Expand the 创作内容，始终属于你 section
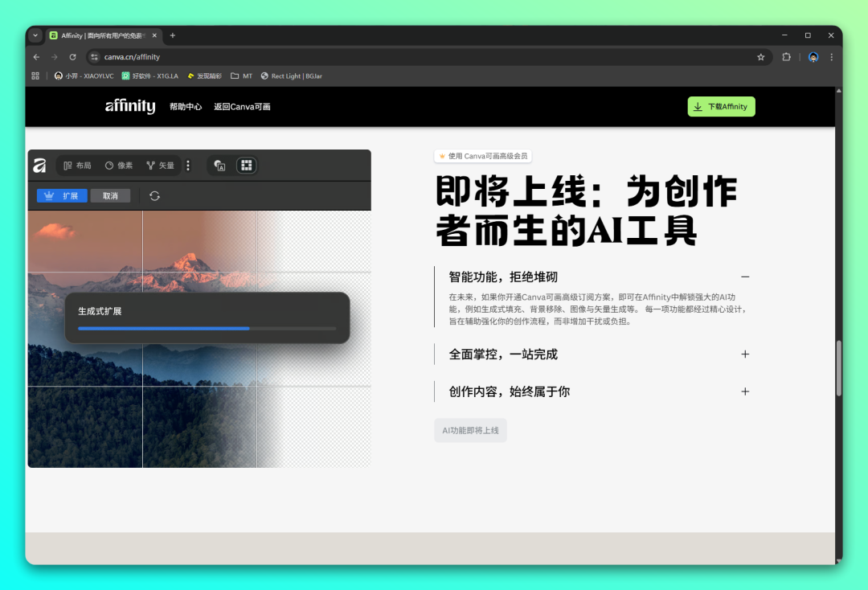The width and height of the screenshot is (868, 590). pos(745,391)
